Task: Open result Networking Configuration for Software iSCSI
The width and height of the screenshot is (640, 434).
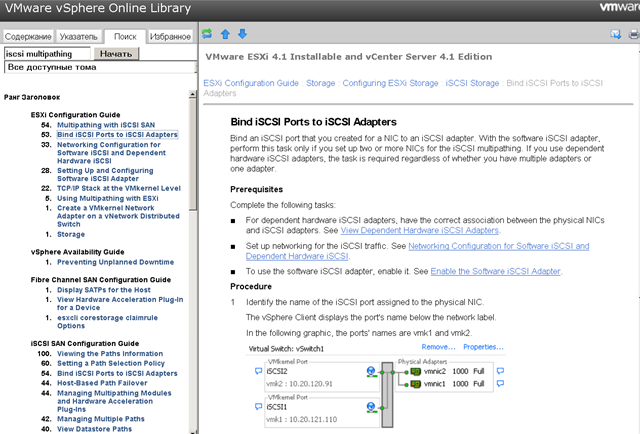Action: 111,153
